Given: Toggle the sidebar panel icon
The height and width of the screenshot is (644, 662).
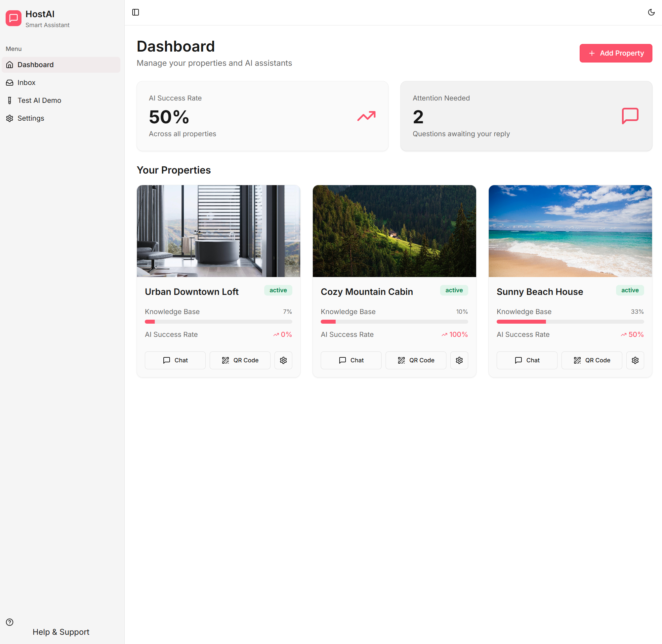Looking at the screenshot, I should 135,13.
